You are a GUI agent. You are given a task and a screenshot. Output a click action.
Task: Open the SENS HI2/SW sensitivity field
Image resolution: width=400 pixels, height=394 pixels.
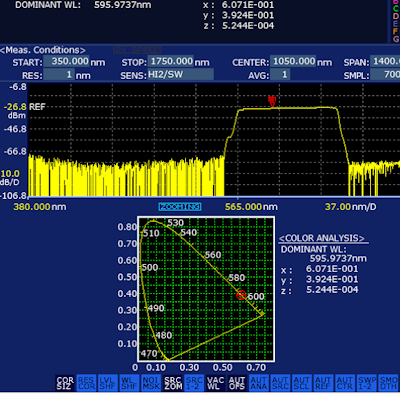(x=180, y=74)
